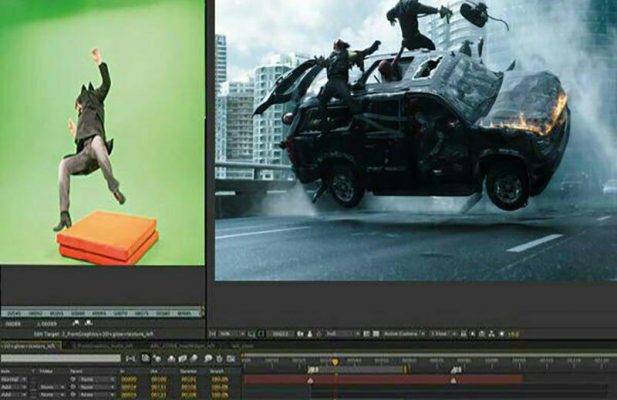Screen dimensions: 617x400
Task: Adjust the exposure value in viewer bar
Action: (x=513, y=334)
